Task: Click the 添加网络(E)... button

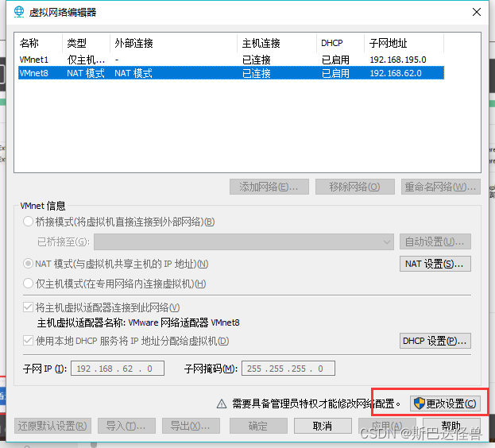Action: tap(269, 187)
